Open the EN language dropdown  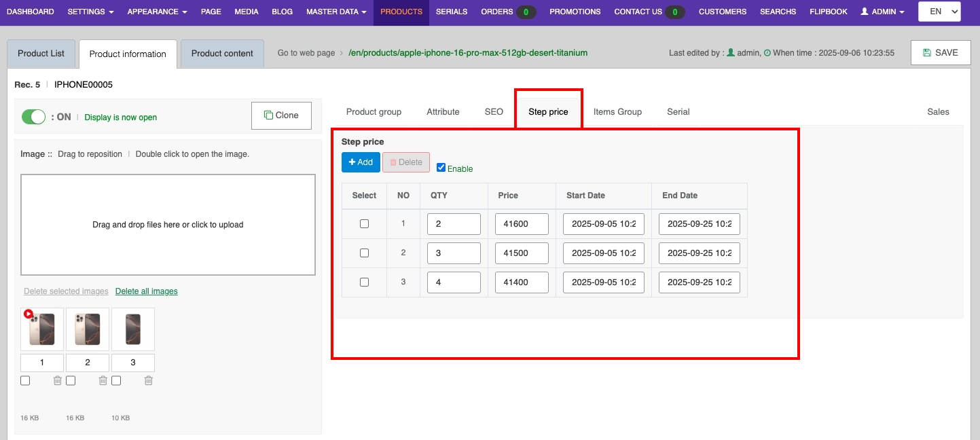[x=939, y=12]
